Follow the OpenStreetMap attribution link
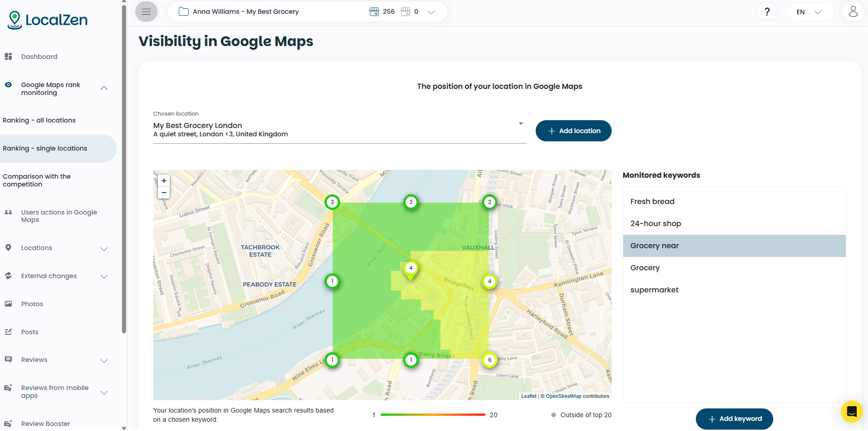Viewport: 868px width, 431px height. (x=563, y=396)
